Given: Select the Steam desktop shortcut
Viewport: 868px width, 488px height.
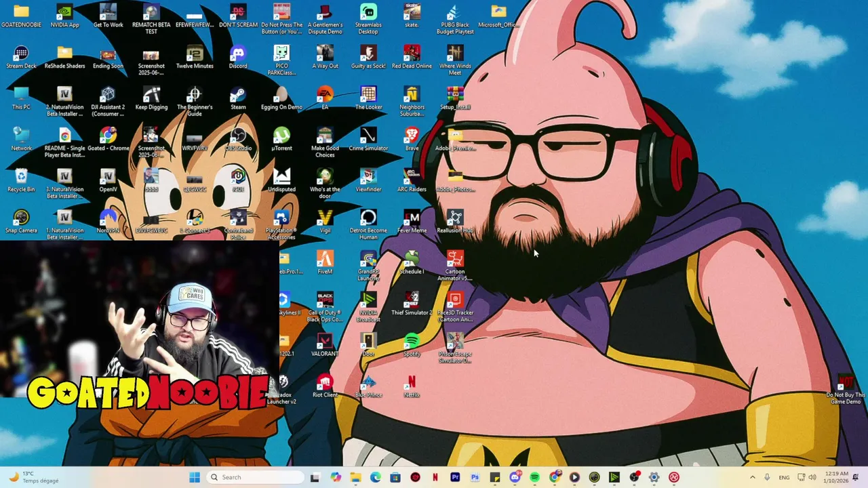Looking at the screenshot, I should coord(238,99).
